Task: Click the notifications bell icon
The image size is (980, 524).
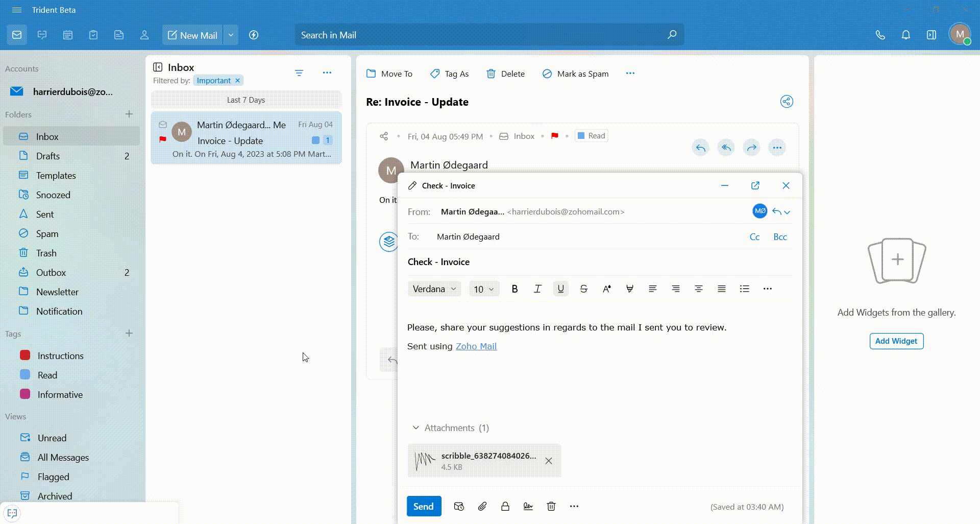Action: [905, 35]
